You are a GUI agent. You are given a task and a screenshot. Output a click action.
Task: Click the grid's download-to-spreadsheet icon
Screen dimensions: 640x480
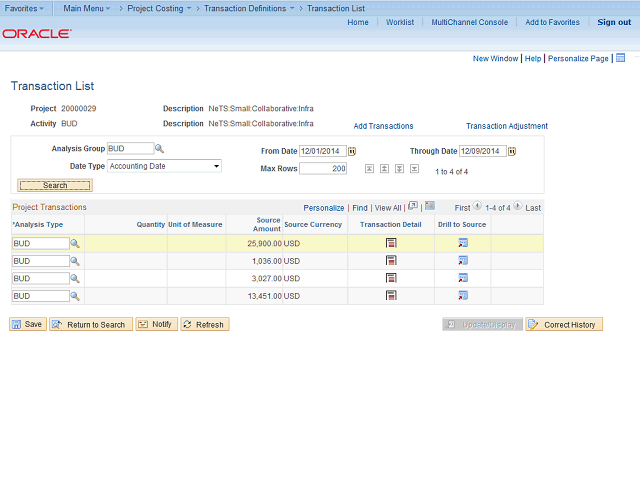click(x=427, y=207)
